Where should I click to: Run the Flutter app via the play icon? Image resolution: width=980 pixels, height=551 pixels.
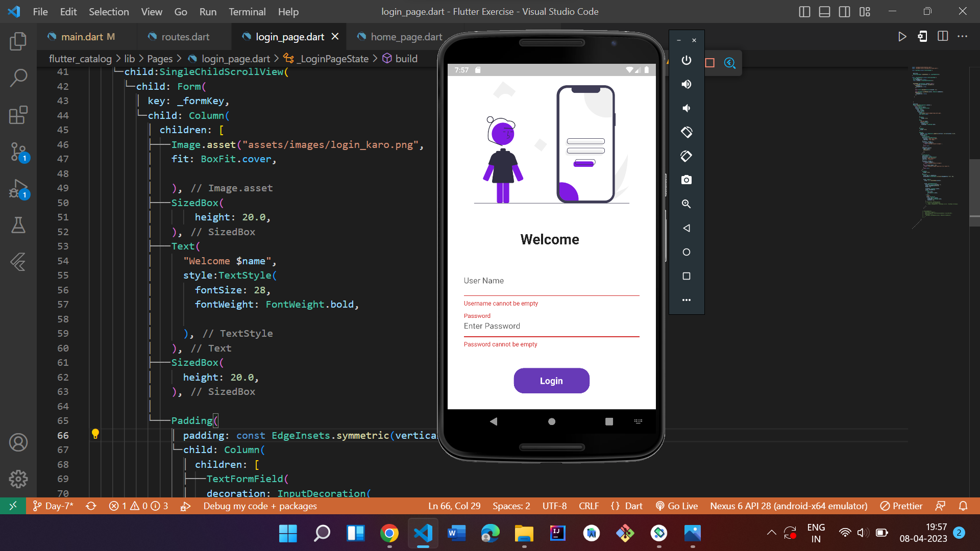point(902,36)
